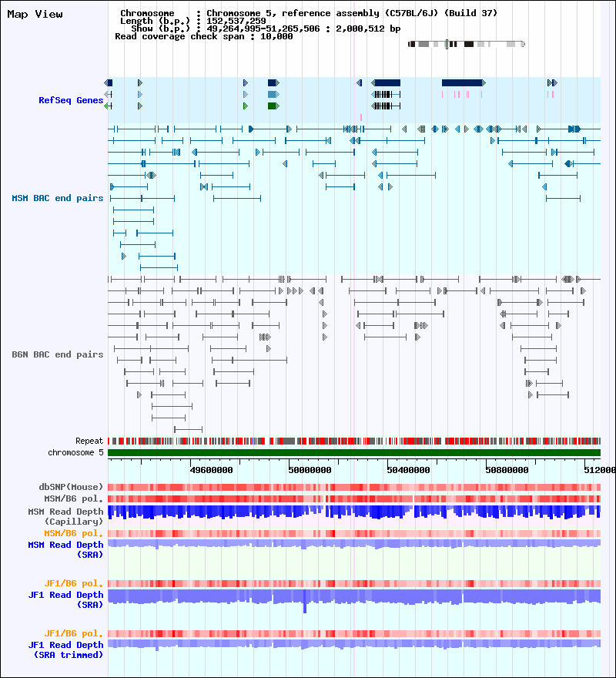Click the 50800000 axis coordinate

pos(507,470)
